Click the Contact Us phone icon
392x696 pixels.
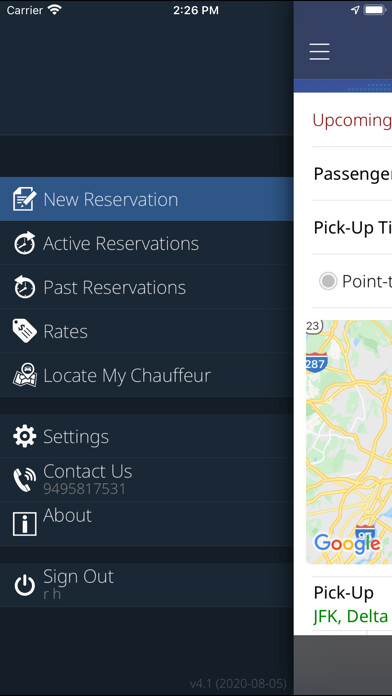(x=24, y=479)
